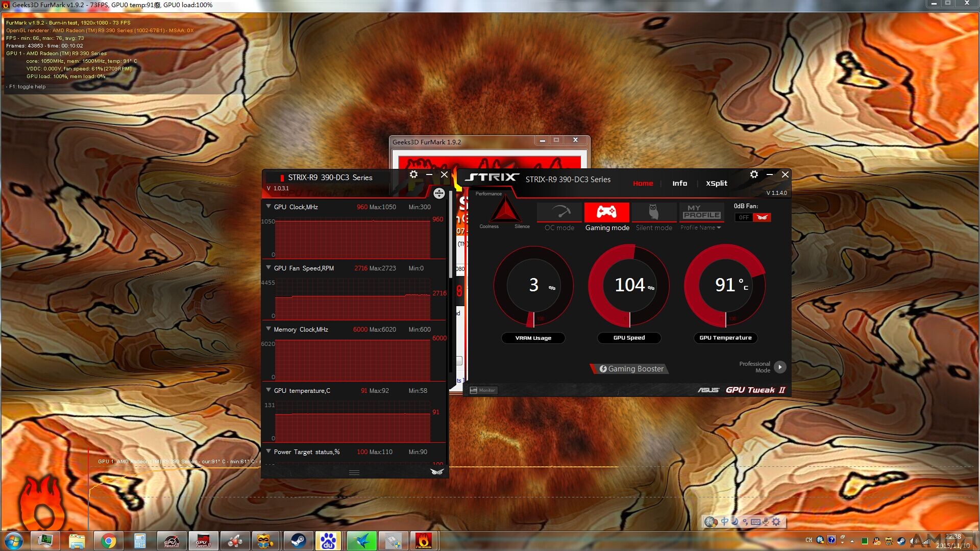980x551 pixels.
Task: Open Chrome from taskbar
Action: 108,541
